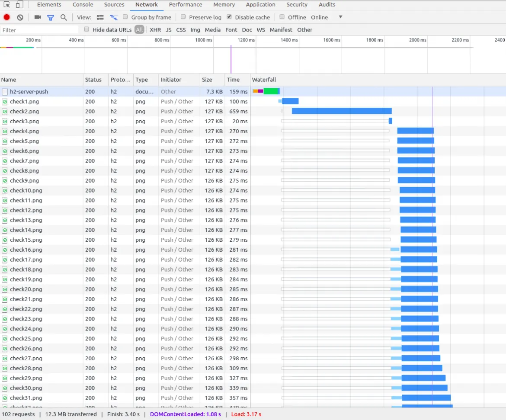Check the Hide data URLs checkbox

[86, 29]
